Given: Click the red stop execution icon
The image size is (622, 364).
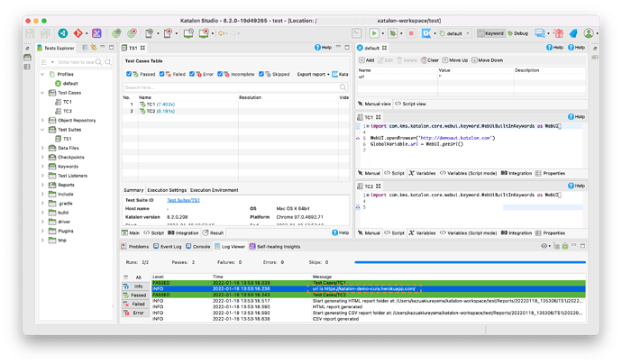Looking at the screenshot, I should 411,33.
